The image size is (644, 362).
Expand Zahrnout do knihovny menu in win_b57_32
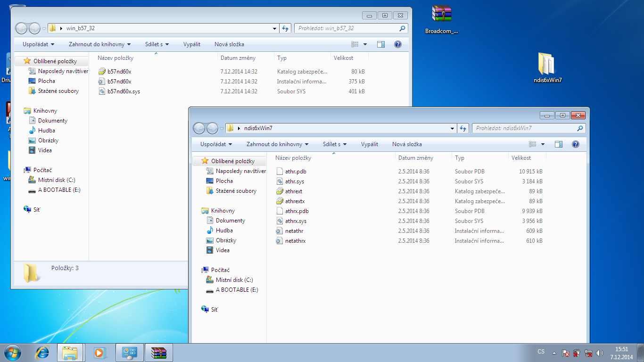coord(100,44)
